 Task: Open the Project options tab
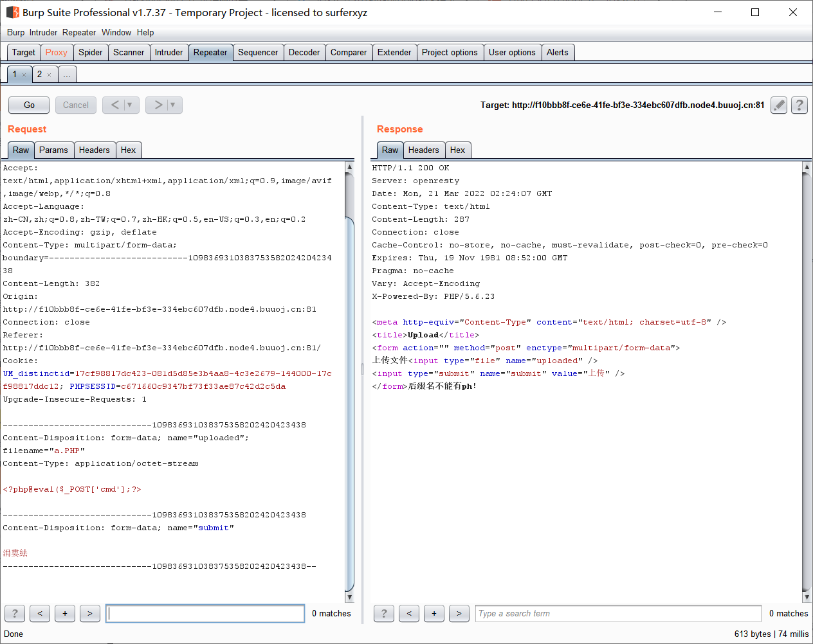pos(450,53)
